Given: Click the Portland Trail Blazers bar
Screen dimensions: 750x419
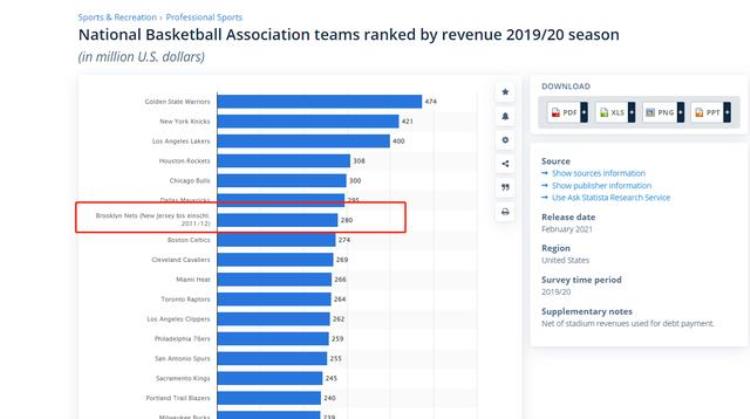Looking at the screenshot, I should 269,398.
